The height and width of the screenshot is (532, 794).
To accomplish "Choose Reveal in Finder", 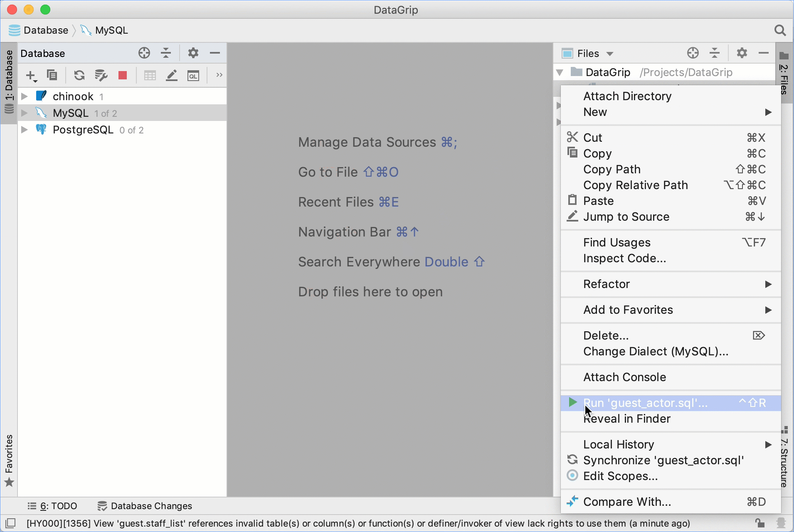I will coord(671,419).
